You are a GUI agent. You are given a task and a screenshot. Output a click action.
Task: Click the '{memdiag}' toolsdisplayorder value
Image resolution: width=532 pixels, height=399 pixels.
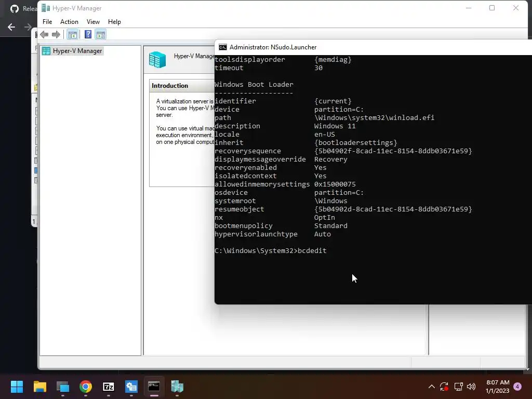pyautogui.click(x=333, y=60)
